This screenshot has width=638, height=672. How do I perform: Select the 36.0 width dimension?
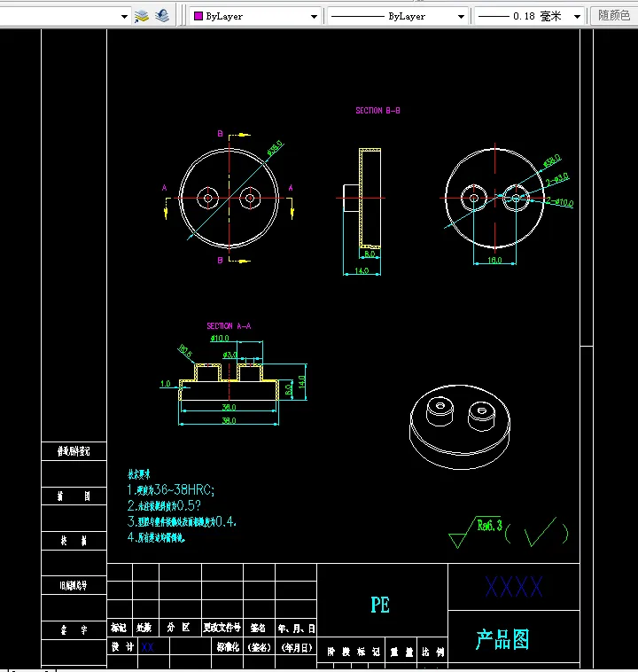229,407
